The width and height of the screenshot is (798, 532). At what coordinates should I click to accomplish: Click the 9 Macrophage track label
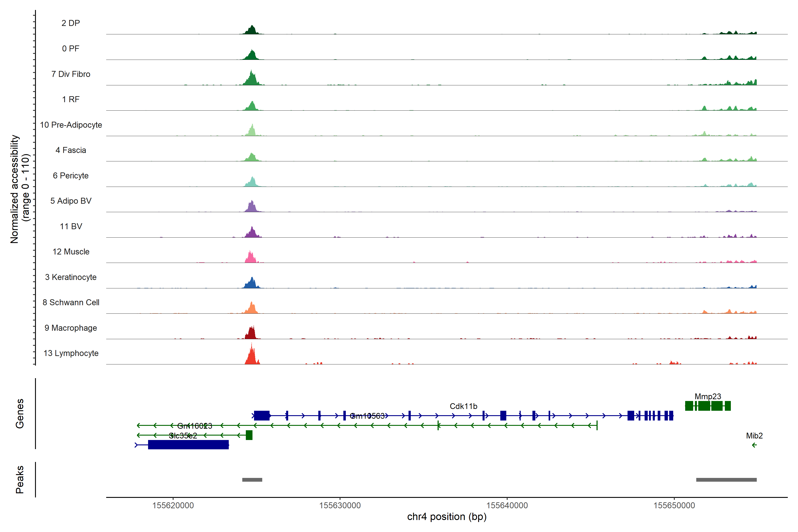(70, 328)
